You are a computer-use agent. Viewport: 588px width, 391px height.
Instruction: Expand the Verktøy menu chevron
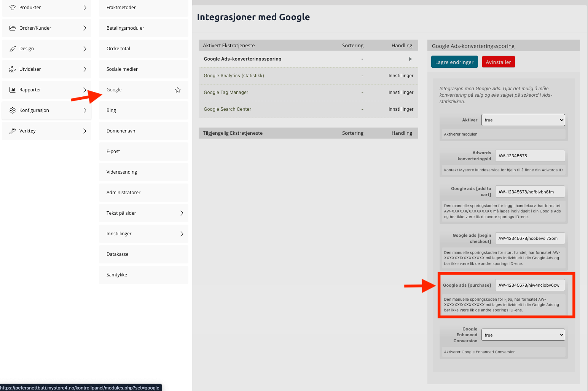85,131
